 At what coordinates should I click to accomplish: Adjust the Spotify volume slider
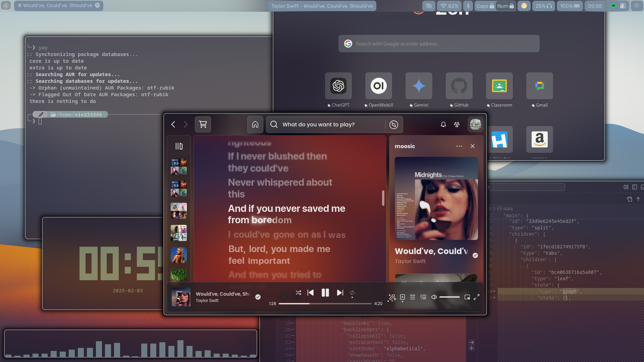[x=449, y=297]
